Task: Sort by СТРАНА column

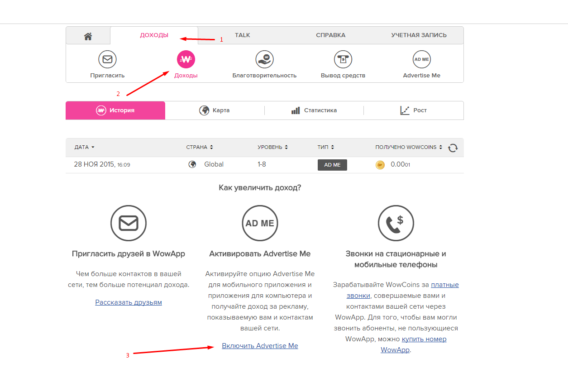Action: point(199,148)
